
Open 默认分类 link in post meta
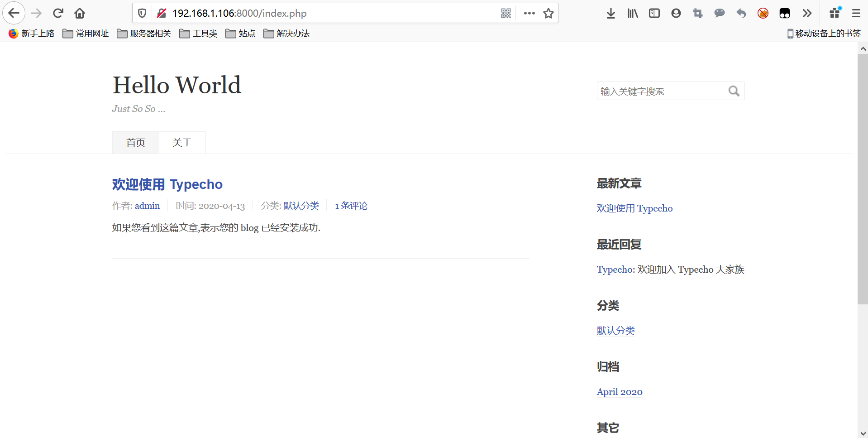(x=301, y=206)
